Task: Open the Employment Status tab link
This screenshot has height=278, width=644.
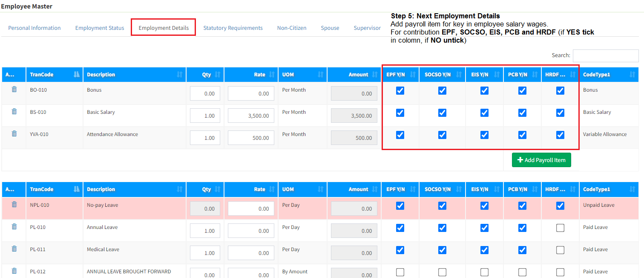Action: [x=100, y=28]
